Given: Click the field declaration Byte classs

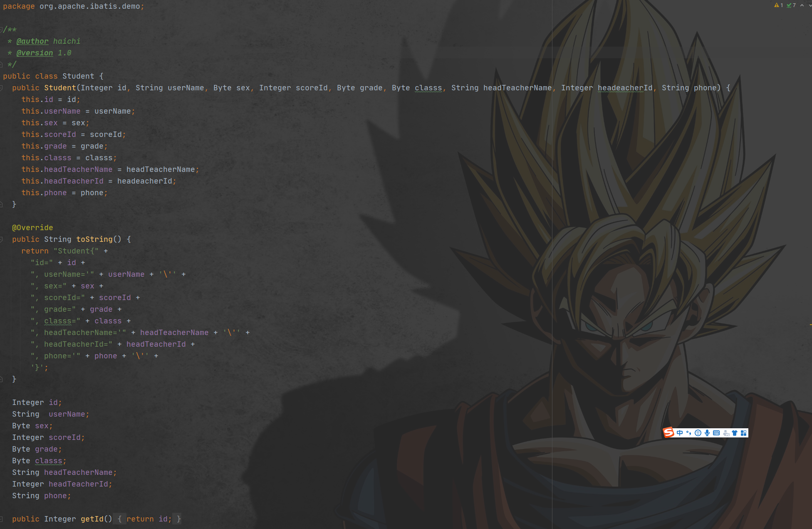Looking at the screenshot, I should pos(40,461).
